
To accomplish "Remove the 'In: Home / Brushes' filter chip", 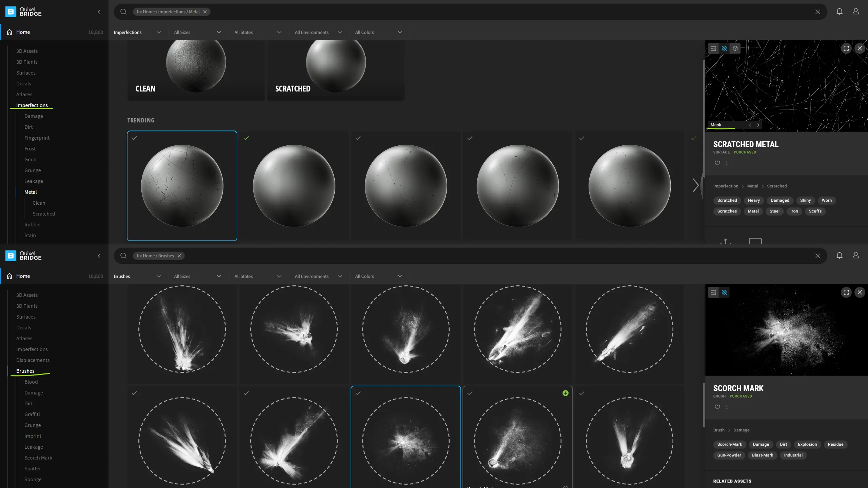I will coord(179,256).
